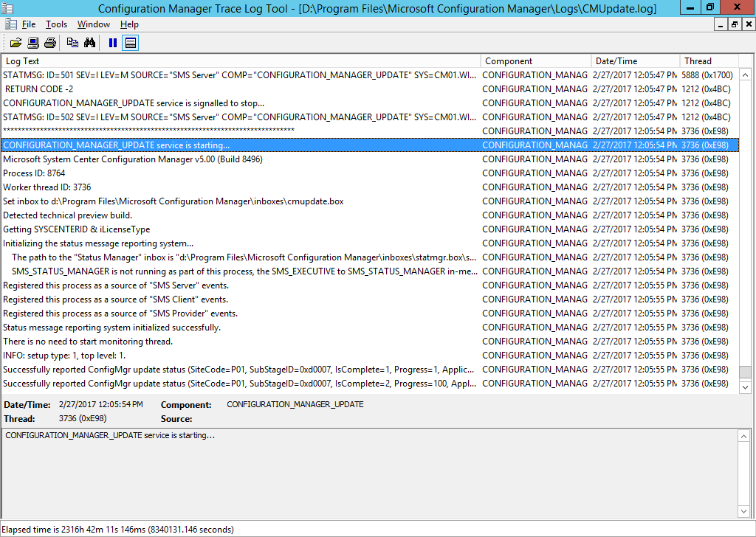Open a log file with folder icon
Image resolution: width=756 pixels, height=537 pixels.
pos(16,43)
